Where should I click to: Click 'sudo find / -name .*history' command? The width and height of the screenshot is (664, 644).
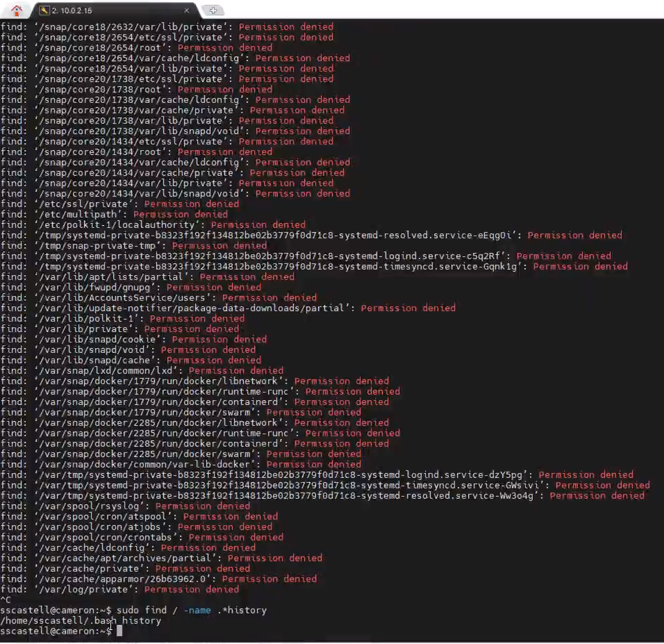tap(192, 611)
